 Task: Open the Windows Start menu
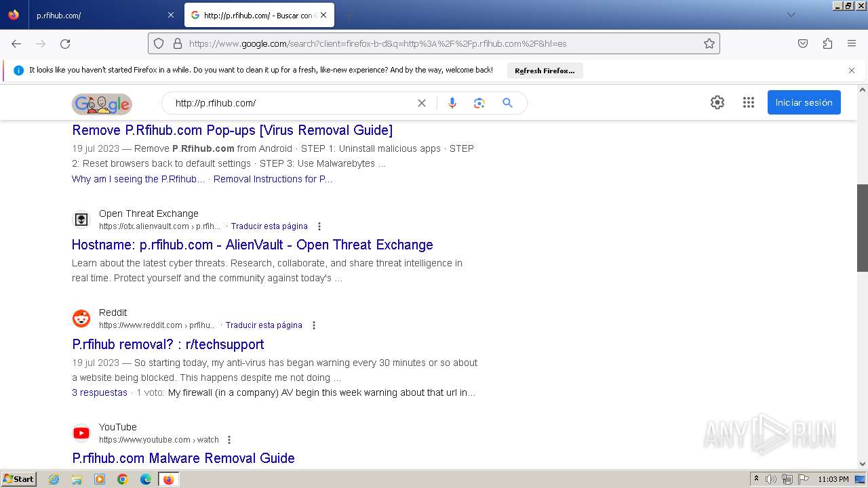19,479
